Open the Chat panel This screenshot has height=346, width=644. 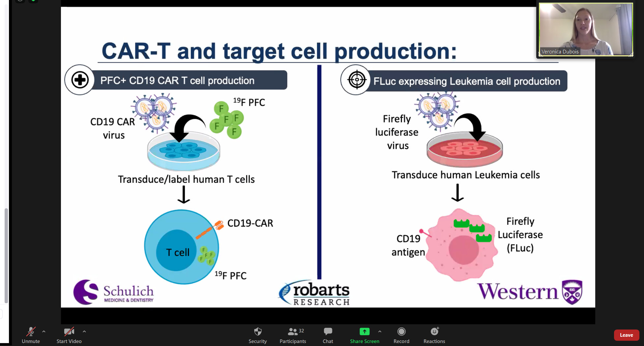coord(328,335)
